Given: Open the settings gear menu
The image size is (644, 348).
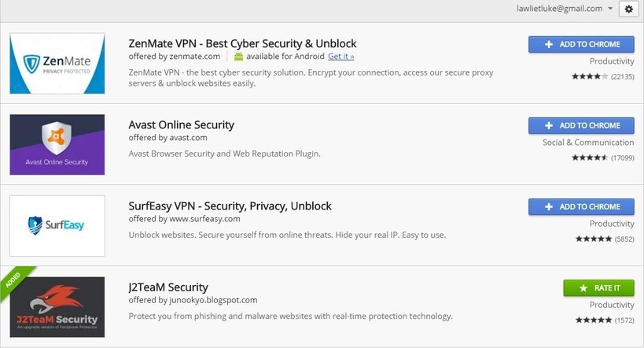Looking at the screenshot, I should [x=627, y=9].
